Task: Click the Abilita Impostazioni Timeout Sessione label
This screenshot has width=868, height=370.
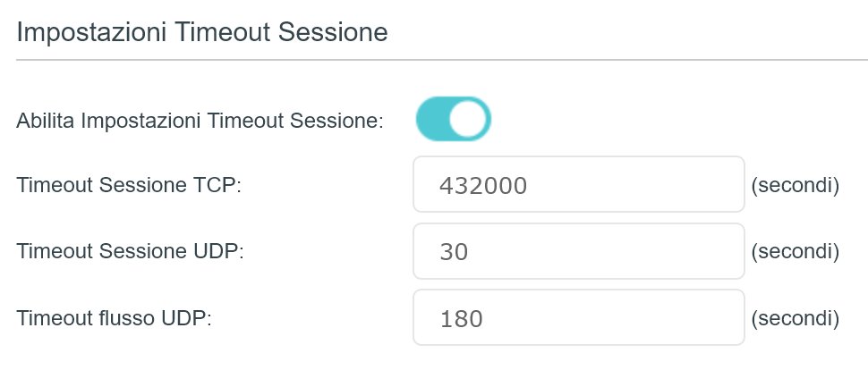Action: (200, 121)
